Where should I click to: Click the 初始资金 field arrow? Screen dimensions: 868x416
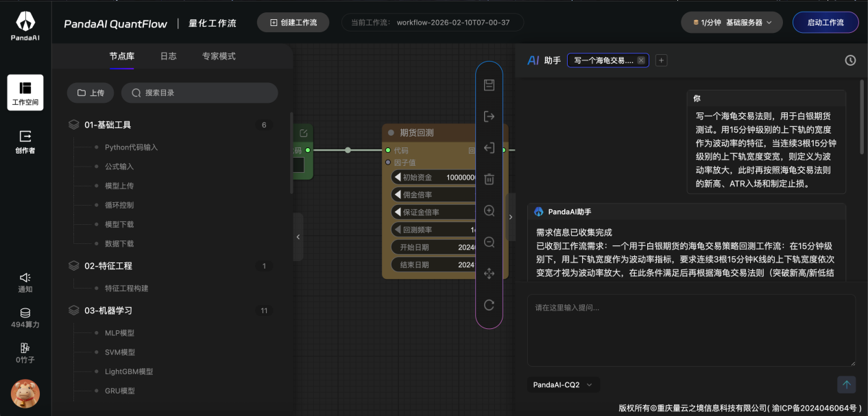398,178
